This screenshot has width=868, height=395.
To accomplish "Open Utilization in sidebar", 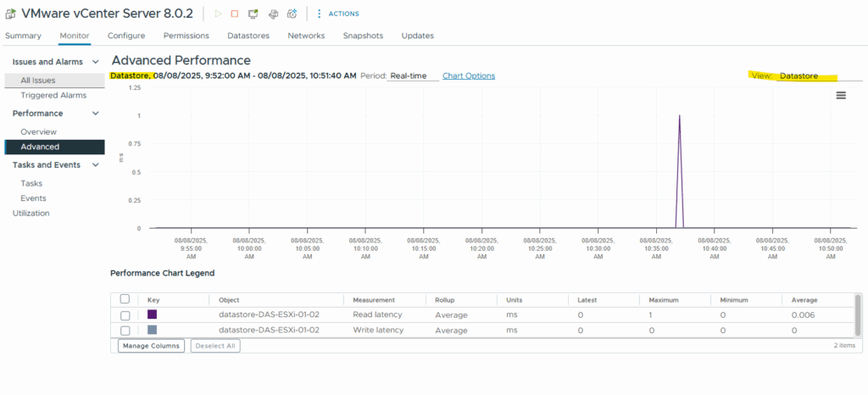I will 31,213.
